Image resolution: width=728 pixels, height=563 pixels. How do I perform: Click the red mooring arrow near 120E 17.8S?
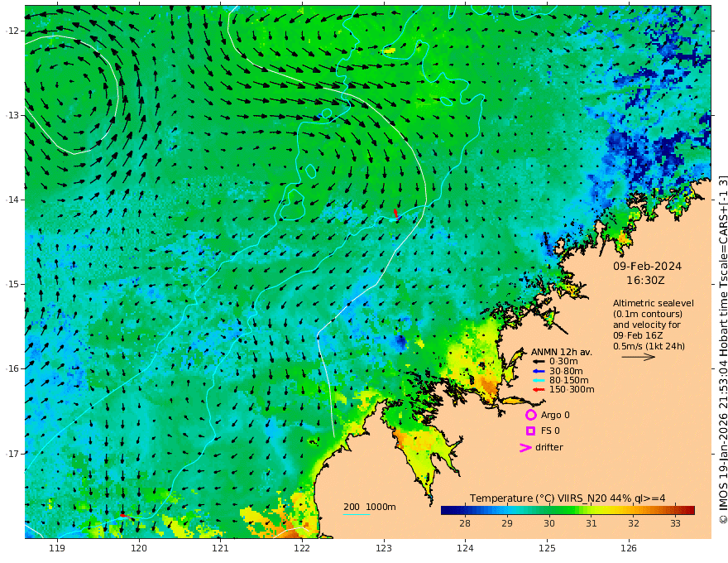coord(126,516)
